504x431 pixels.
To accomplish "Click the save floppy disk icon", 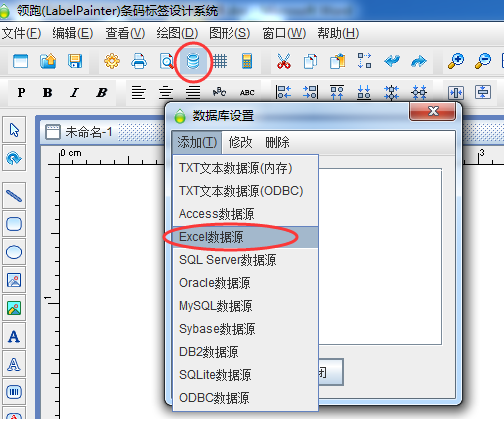I will click(x=75, y=61).
